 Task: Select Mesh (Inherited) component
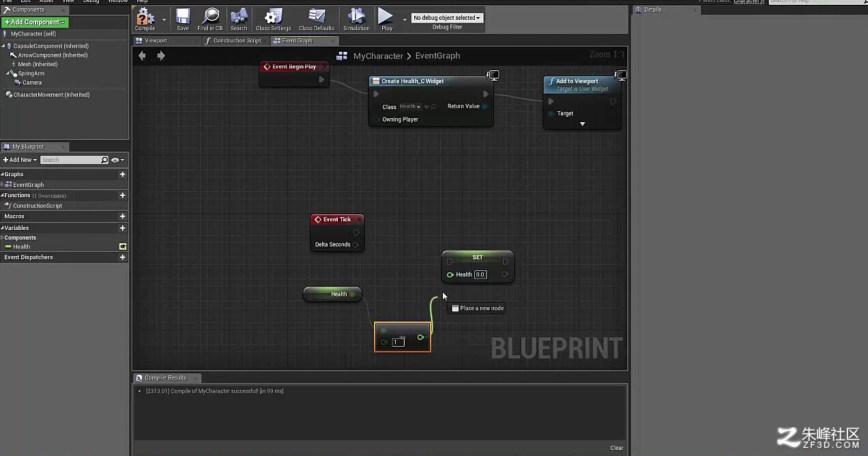[x=38, y=64]
